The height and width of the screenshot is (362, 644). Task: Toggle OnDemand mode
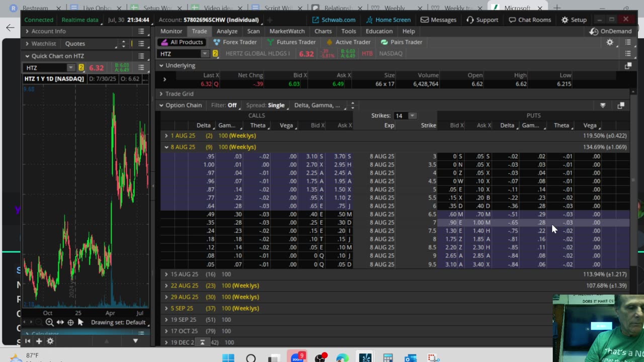tap(611, 31)
